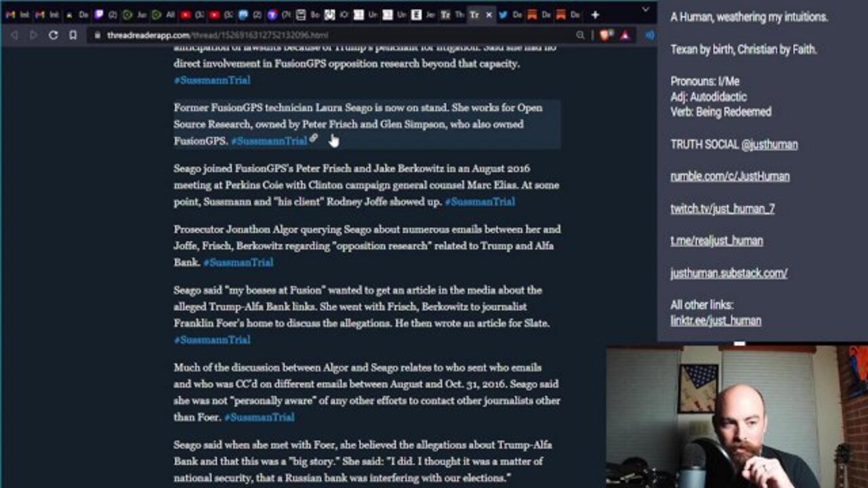868x488 pixels.
Task: Open the linktr.ee/just_human link
Action: click(716, 321)
